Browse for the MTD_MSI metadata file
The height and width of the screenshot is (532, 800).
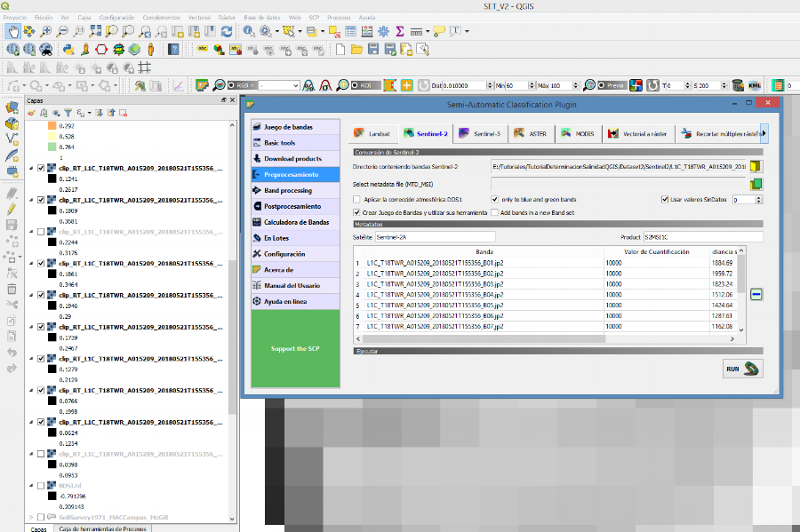tap(756, 184)
